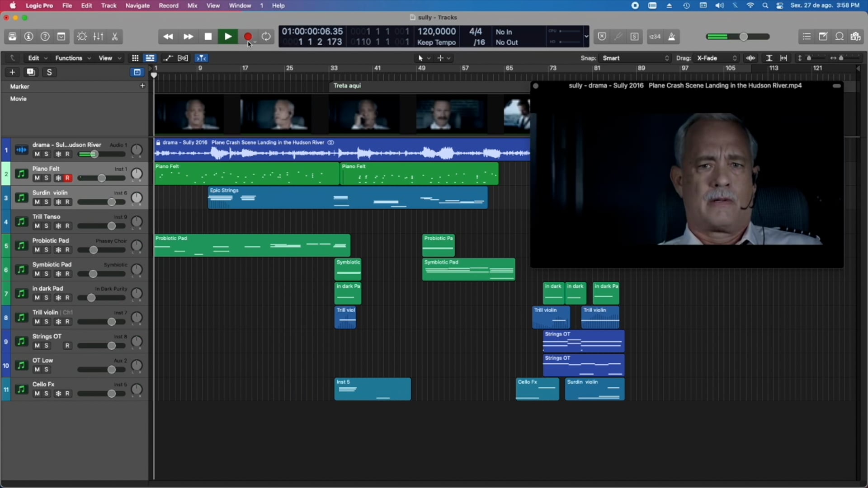The image size is (868, 488).
Task: Toggle the Solo S button in control bar
Action: [x=634, y=37]
